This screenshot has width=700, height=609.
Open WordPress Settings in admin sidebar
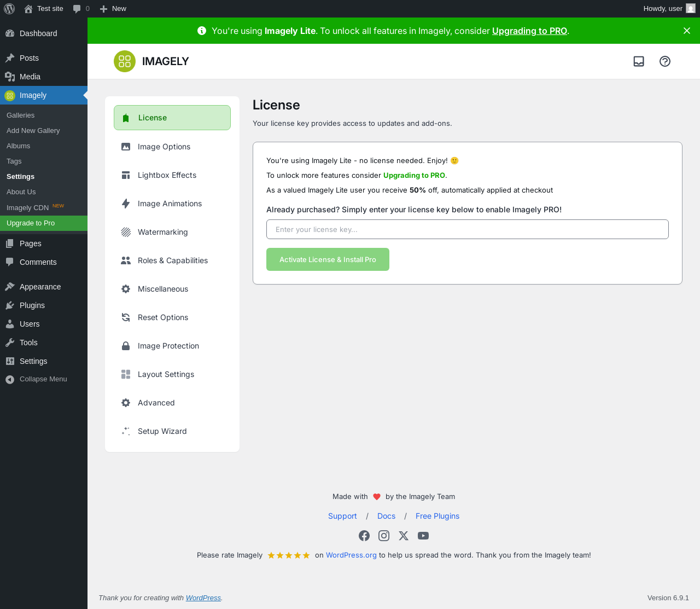pos(44,361)
